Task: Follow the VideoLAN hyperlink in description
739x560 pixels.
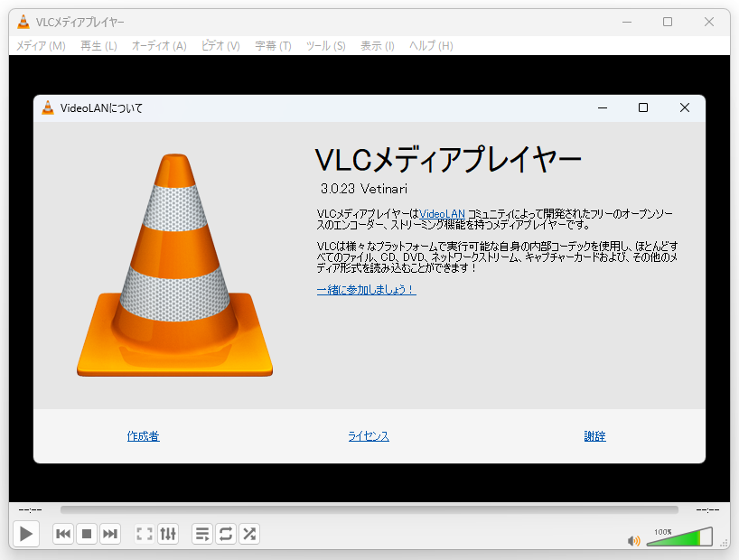Action: pos(442,214)
